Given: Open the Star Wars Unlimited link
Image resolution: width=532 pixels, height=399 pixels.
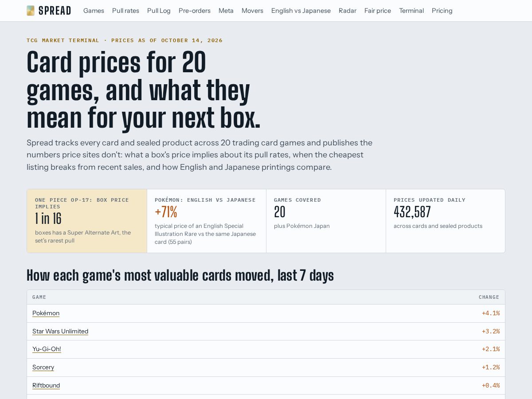Looking at the screenshot, I should [60, 331].
